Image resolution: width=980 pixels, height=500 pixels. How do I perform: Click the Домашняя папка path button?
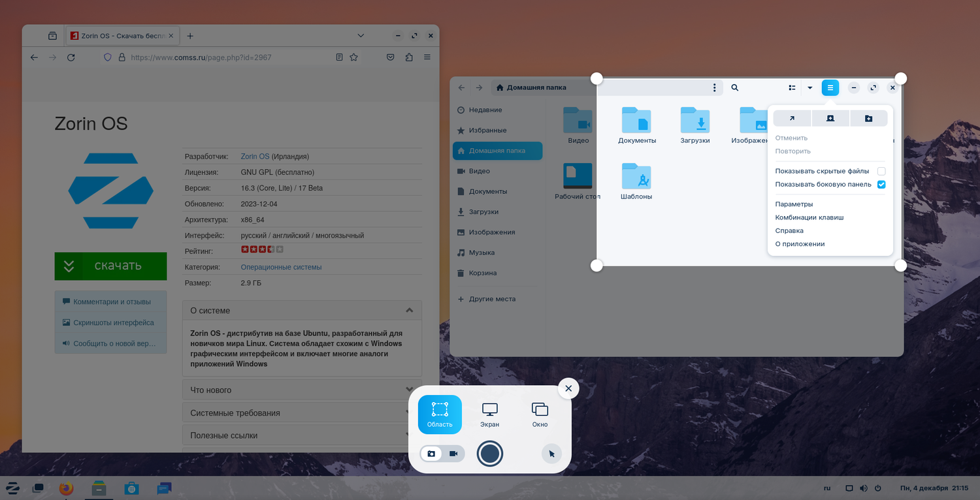(x=531, y=87)
